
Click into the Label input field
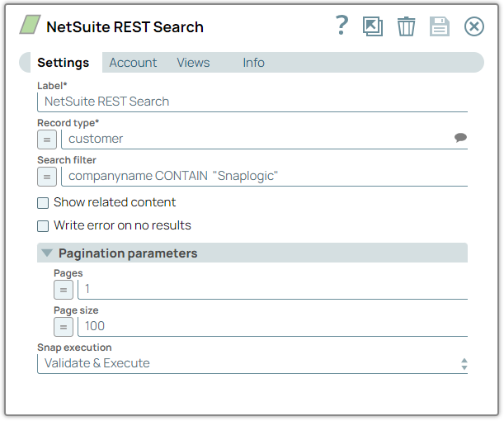(252, 102)
